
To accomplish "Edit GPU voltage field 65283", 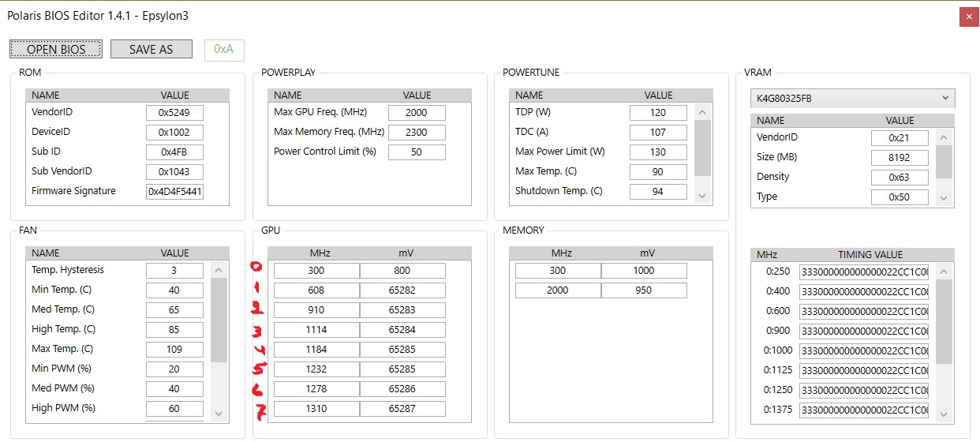I will pyautogui.click(x=402, y=309).
